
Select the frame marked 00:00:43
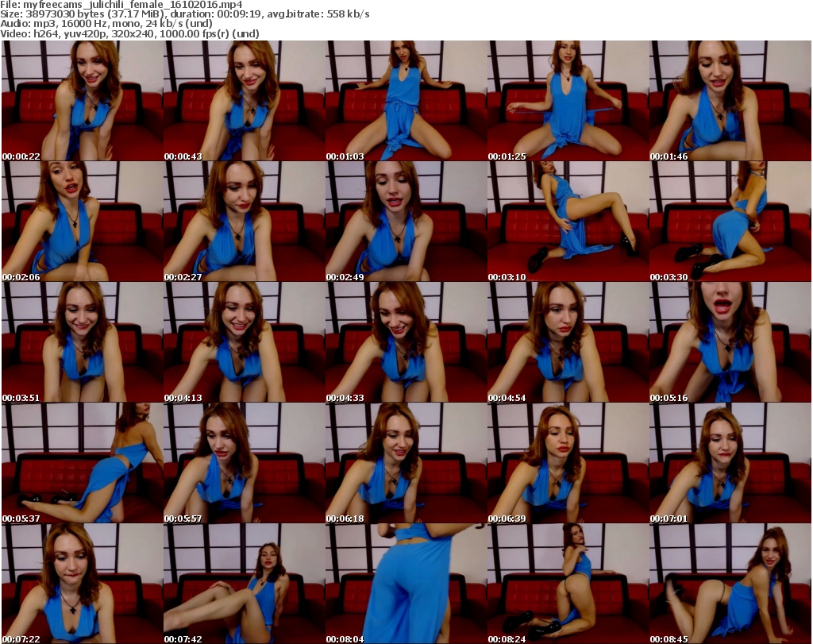click(x=244, y=101)
